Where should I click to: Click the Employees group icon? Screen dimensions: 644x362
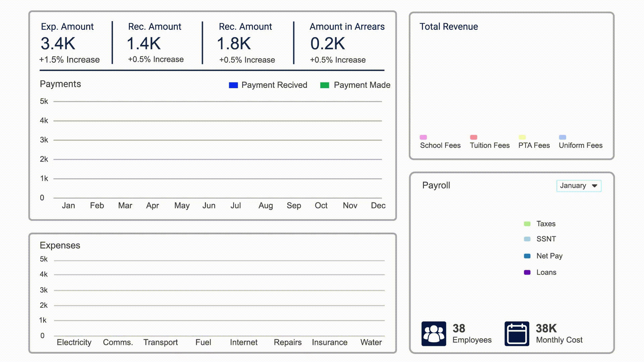(x=434, y=334)
